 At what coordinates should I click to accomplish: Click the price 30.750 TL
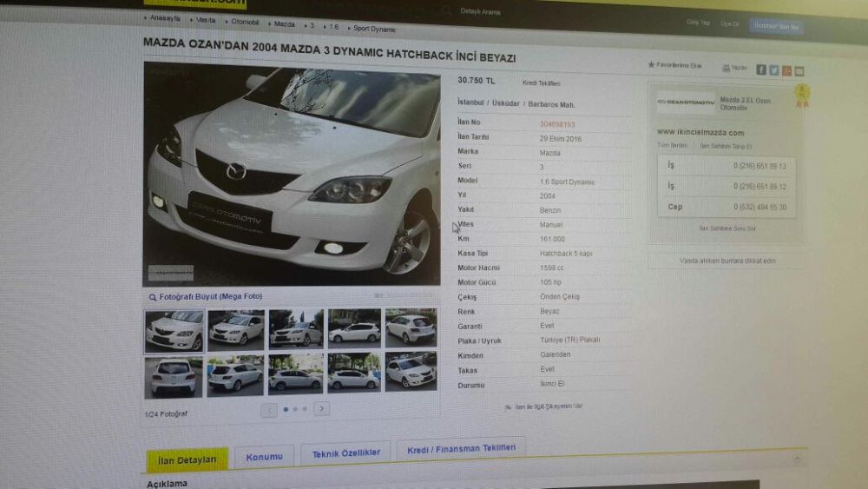[476, 80]
